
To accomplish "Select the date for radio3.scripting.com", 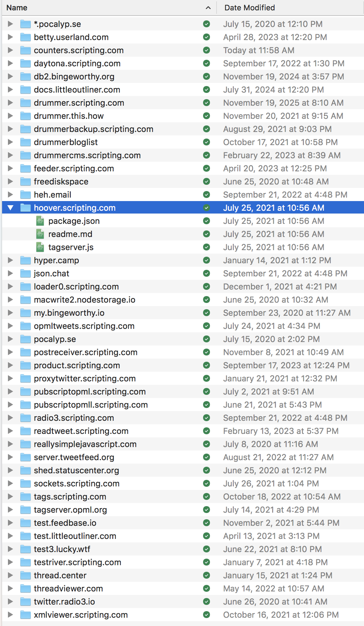I will tap(285, 418).
